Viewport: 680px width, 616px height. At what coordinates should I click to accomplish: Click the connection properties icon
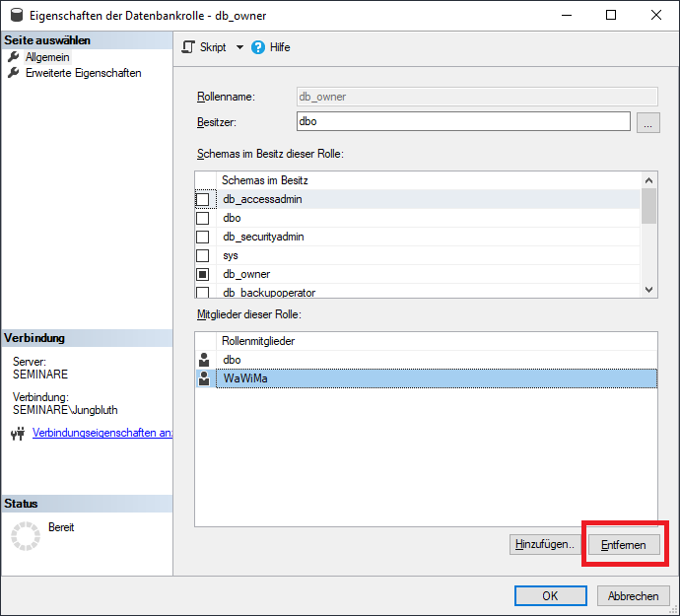pos(17,433)
